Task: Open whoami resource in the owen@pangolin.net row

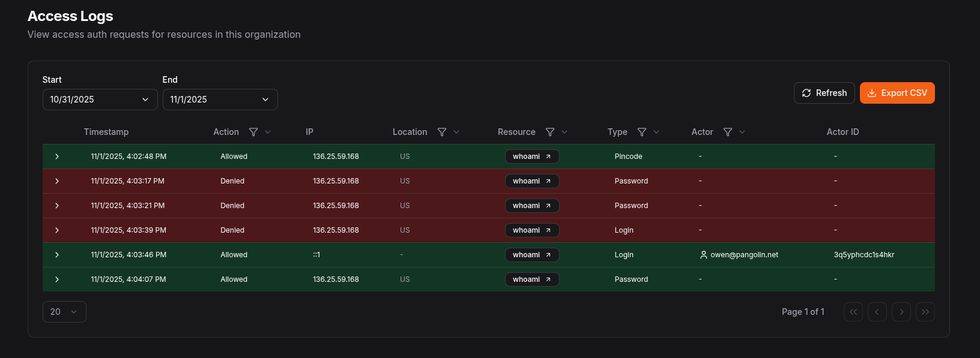Action: [x=531, y=255]
